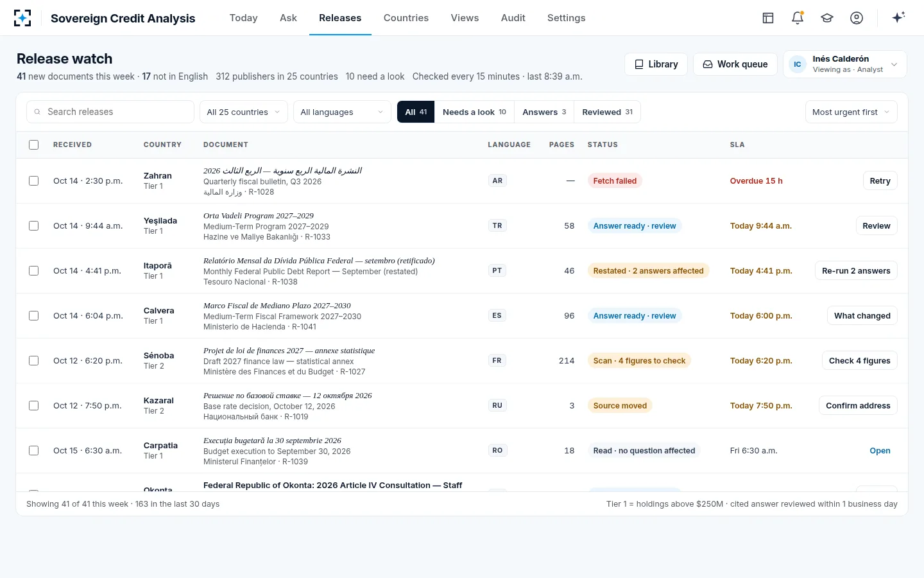This screenshot has width=924, height=578.
Task: Open the Countries tab
Action: pos(406,18)
